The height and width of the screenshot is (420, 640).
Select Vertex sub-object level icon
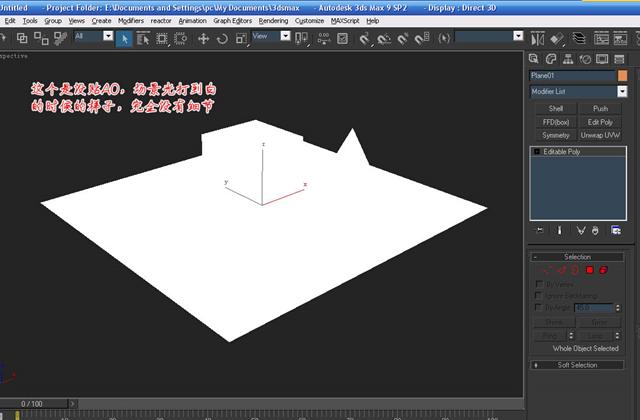[x=547, y=270]
